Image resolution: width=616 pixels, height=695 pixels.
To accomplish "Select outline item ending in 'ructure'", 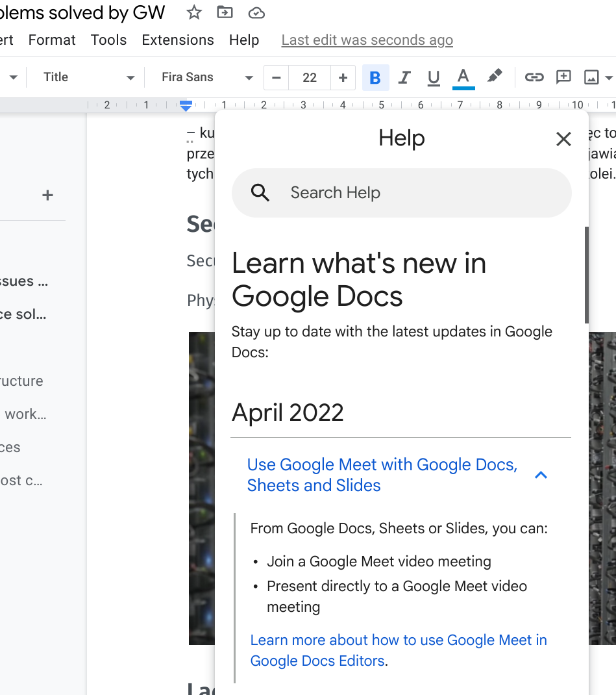I will point(21,381).
